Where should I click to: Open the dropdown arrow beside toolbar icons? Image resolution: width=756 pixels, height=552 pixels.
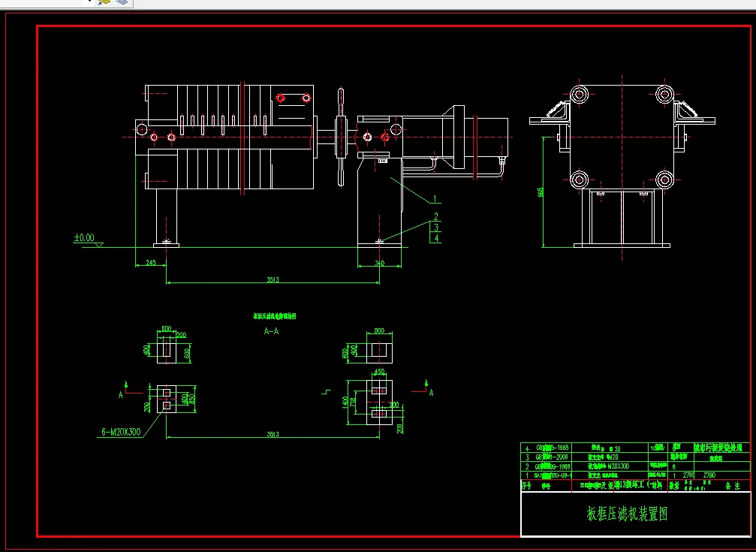pyautogui.click(x=91, y=2)
